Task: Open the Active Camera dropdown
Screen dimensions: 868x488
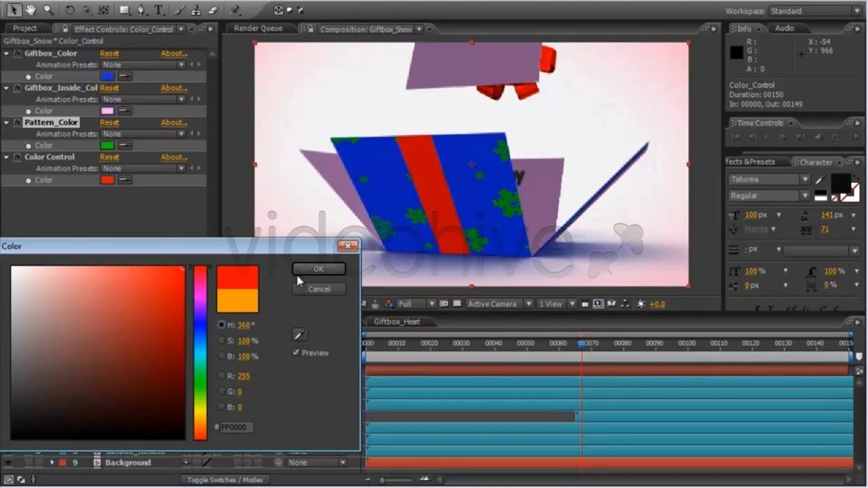Action: tap(500, 304)
